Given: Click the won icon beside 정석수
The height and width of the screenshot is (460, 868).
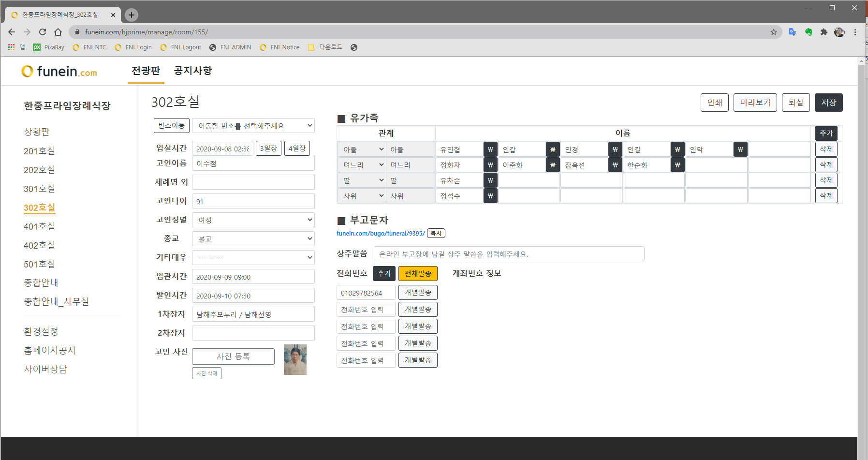Looking at the screenshot, I should (x=490, y=196).
